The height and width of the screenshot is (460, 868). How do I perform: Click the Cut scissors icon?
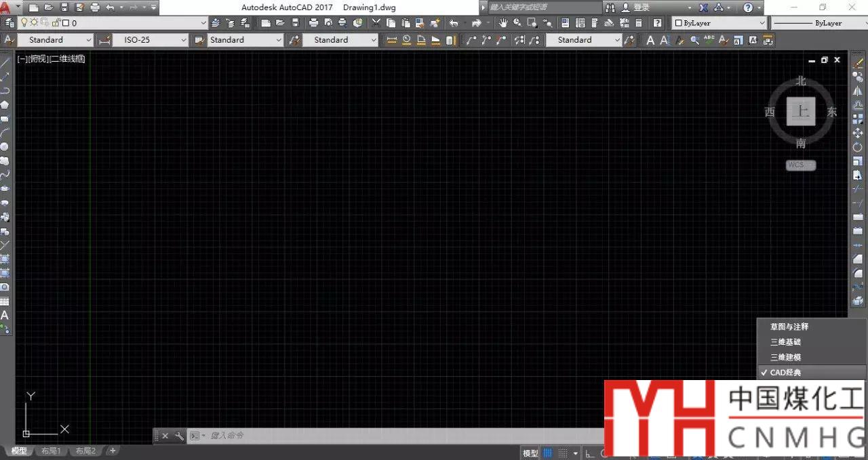[x=376, y=23]
